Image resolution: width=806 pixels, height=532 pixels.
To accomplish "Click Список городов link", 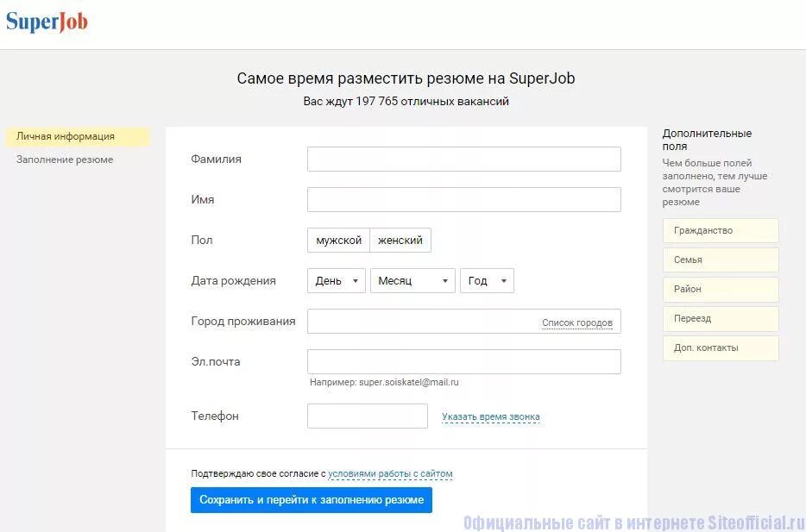I will point(576,322).
